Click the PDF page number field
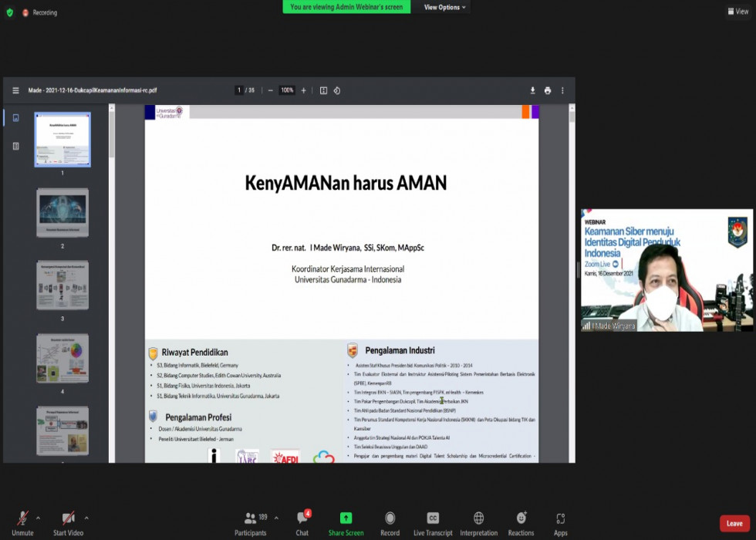 (239, 90)
